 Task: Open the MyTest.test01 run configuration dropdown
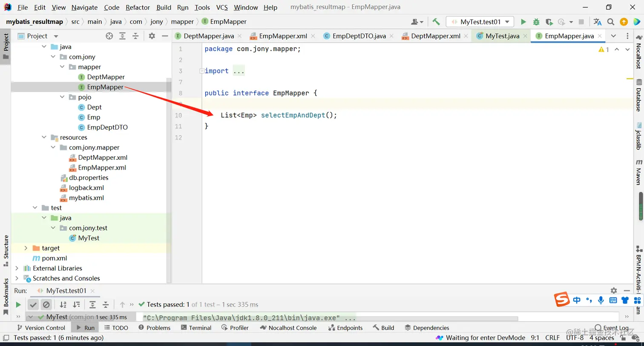coord(480,22)
